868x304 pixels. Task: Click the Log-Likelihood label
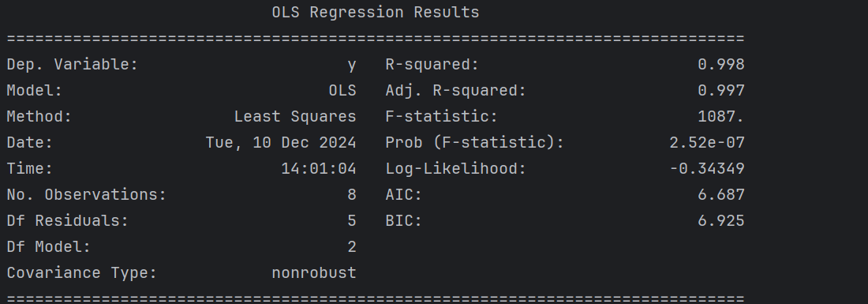click(455, 168)
